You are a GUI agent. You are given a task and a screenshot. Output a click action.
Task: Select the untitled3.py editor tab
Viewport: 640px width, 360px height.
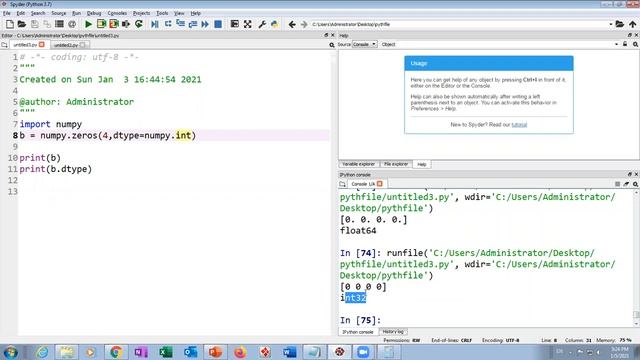coord(28,44)
